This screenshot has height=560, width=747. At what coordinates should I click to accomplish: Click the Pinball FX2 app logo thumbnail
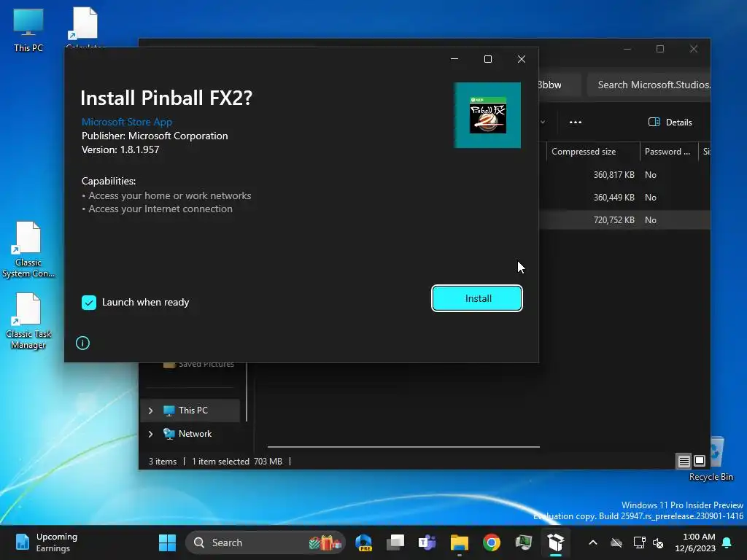[487, 115]
